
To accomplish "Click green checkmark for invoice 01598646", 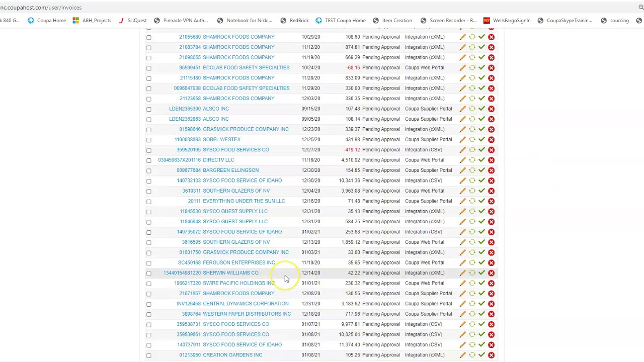I will click(x=481, y=129).
